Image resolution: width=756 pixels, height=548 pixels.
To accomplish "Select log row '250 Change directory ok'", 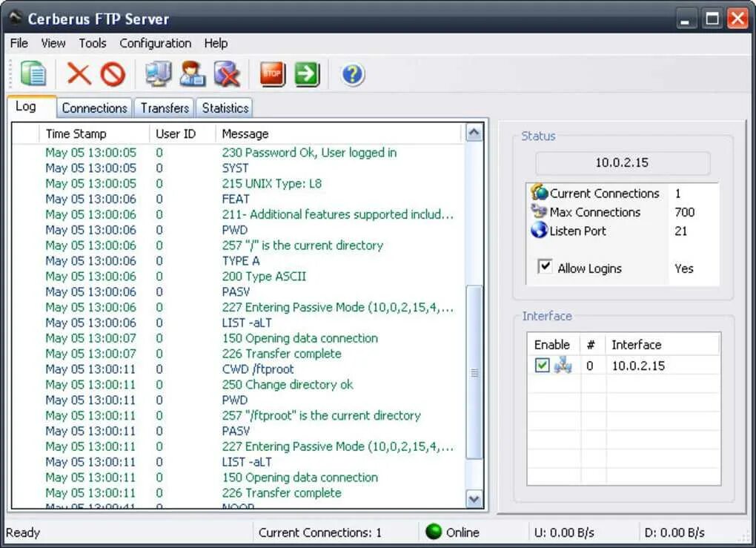I will 238,384.
